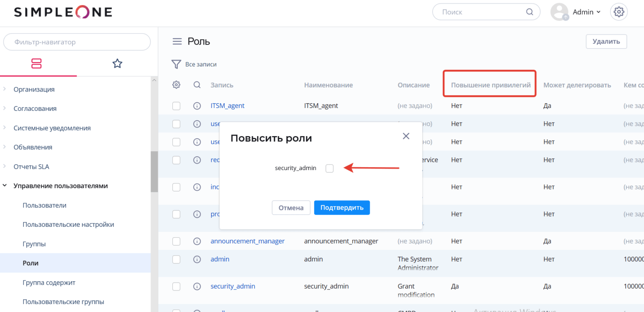Open the security_admin record link
Screen dimensions: 644x312
[x=233, y=286]
